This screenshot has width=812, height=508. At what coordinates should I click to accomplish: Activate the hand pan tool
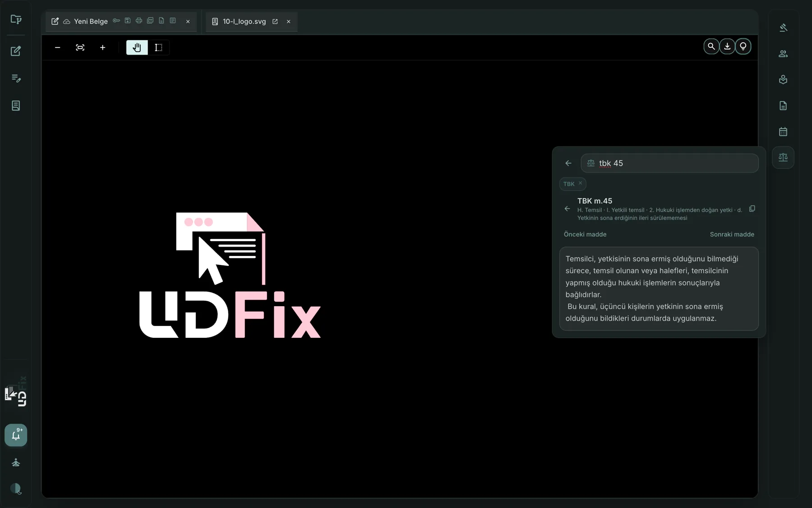click(137, 47)
